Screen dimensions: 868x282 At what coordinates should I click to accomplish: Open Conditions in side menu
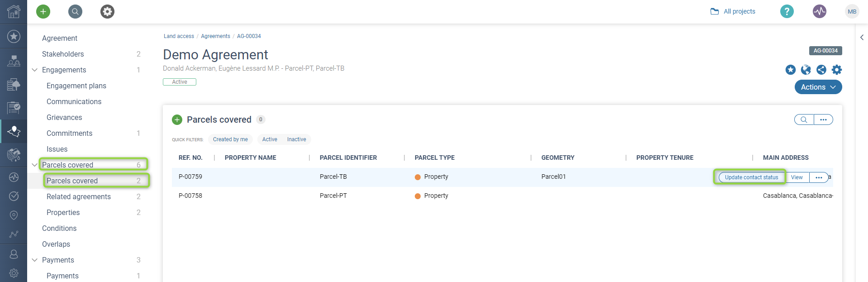point(59,228)
